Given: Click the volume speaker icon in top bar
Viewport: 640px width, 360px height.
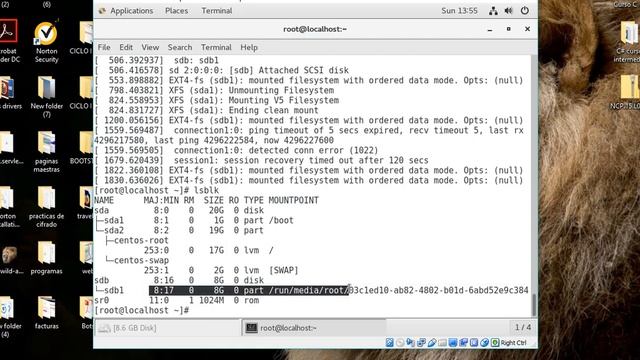Looking at the screenshot, I should 509,11.
